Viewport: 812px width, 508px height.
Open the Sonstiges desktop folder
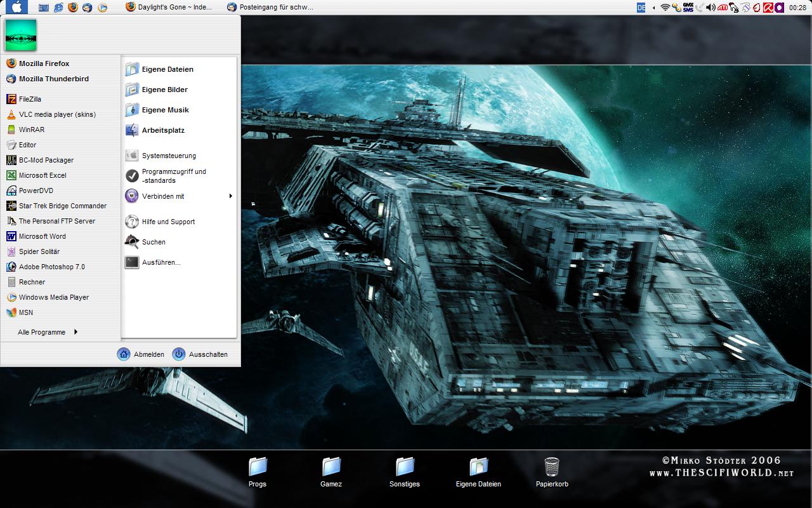pos(405,468)
